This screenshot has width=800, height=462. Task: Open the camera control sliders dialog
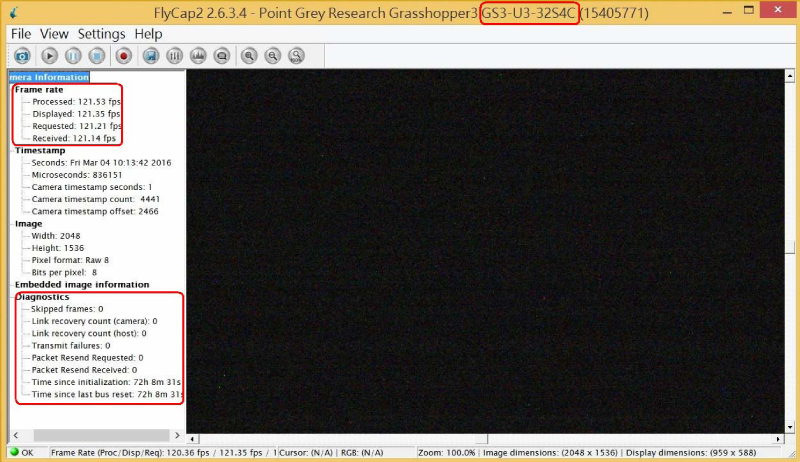(x=175, y=56)
